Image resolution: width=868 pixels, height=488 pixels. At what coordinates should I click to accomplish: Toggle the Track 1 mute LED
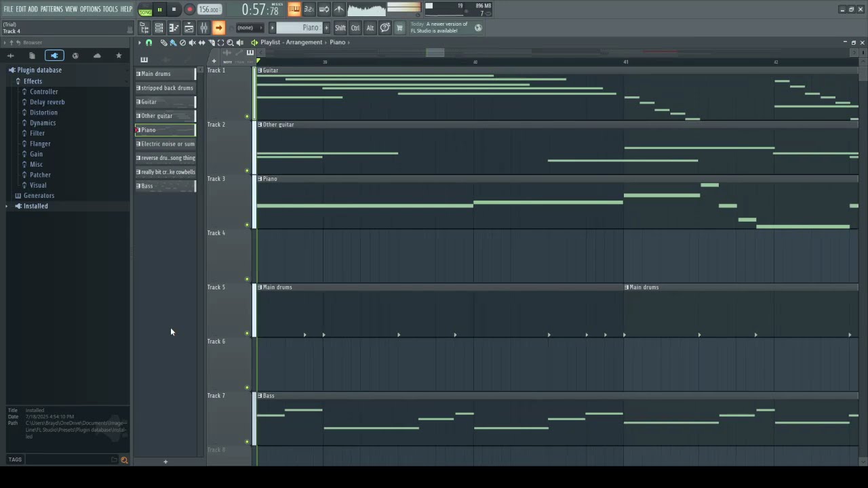pyautogui.click(x=247, y=117)
